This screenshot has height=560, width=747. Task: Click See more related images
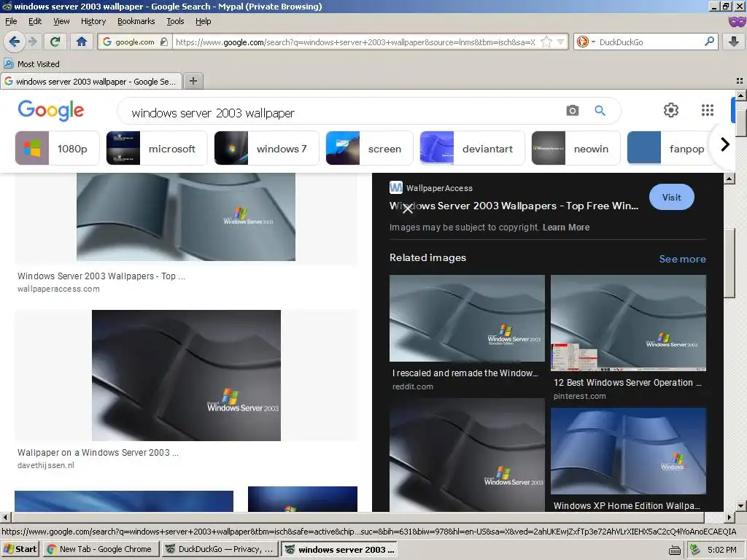(682, 259)
